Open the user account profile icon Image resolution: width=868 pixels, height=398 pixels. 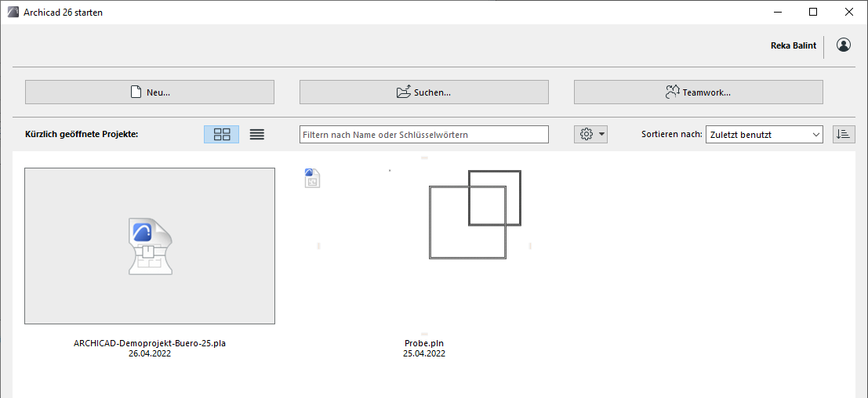click(844, 45)
